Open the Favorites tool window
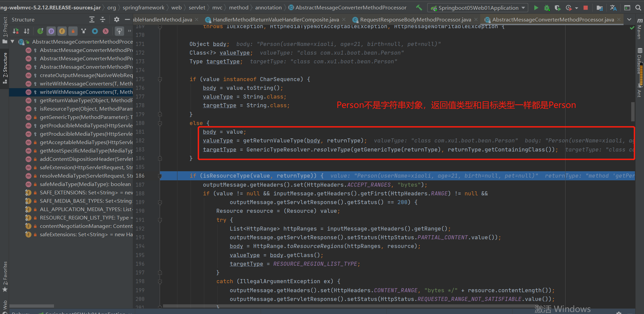 point(5,277)
